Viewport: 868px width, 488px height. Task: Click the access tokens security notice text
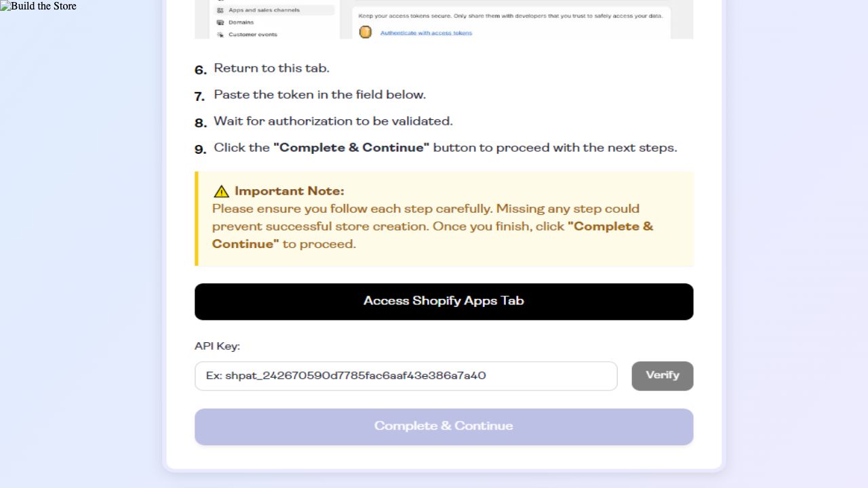pyautogui.click(x=511, y=15)
